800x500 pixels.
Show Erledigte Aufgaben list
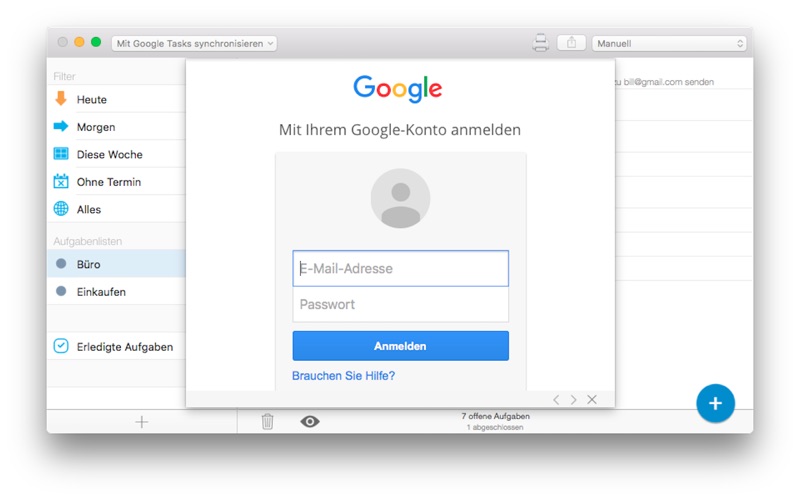tap(116, 346)
